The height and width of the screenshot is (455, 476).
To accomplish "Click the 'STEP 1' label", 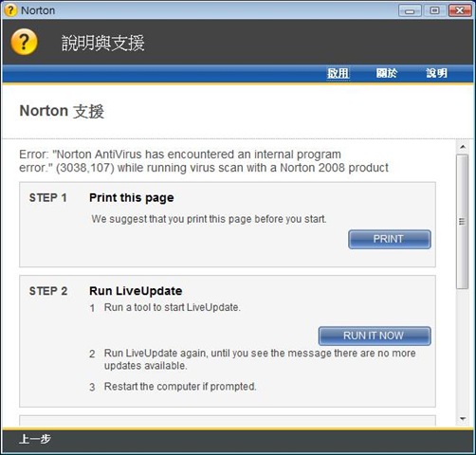I will click(48, 198).
